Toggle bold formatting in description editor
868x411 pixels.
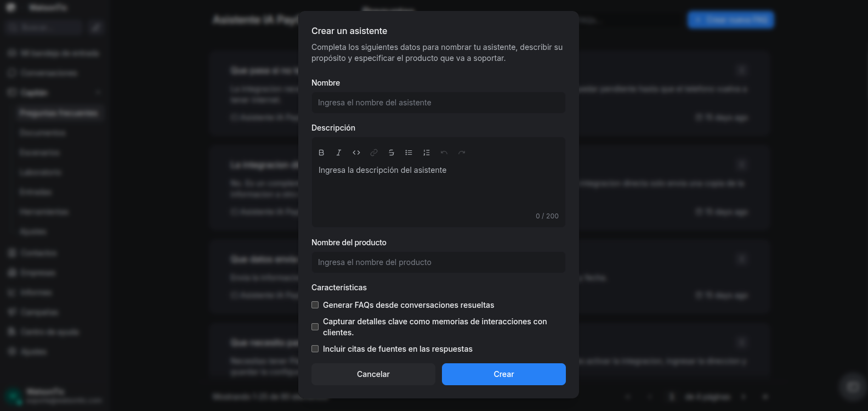[x=321, y=153]
